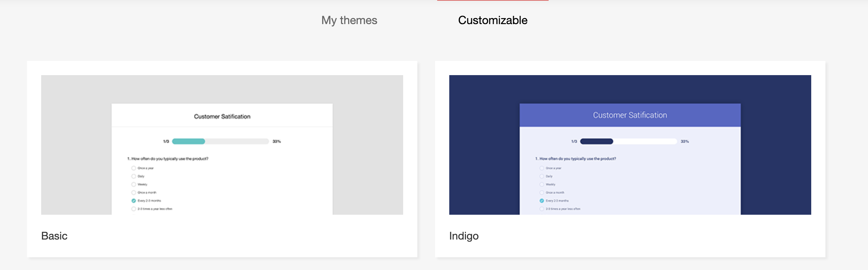This screenshot has height=270, width=868.
Task: Select 'Once a year' radio in Indigo preview
Action: [542, 168]
